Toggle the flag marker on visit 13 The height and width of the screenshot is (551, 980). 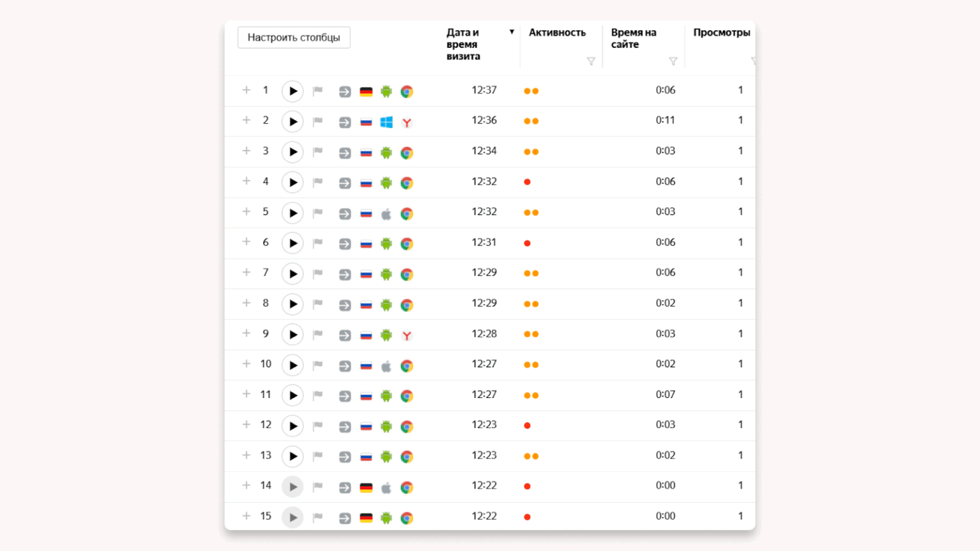point(318,456)
